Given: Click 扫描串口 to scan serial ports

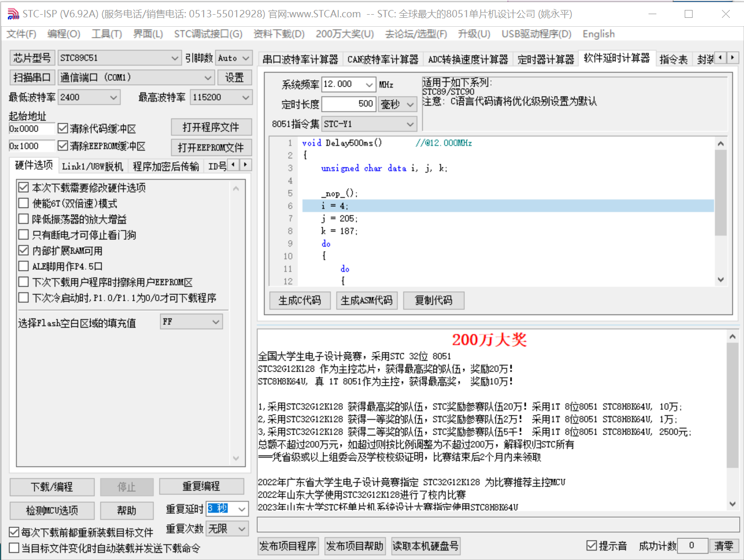Looking at the screenshot, I should 32,77.
